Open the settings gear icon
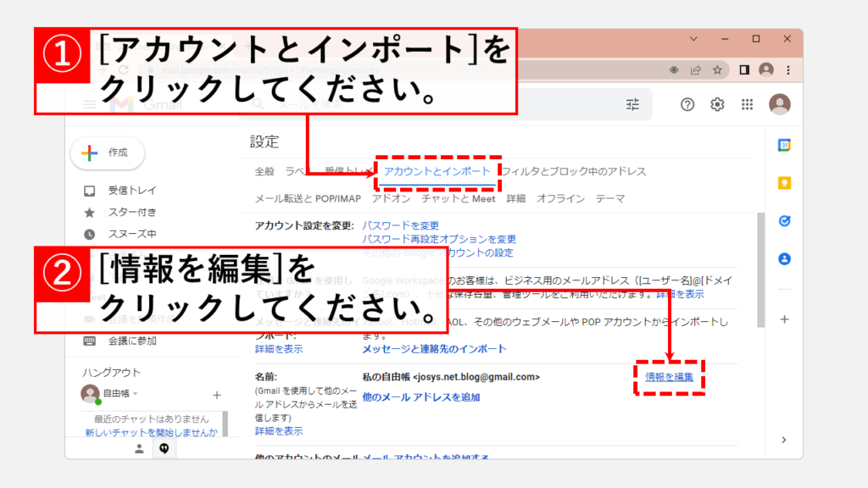The width and height of the screenshot is (868, 488). pyautogui.click(x=717, y=104)
